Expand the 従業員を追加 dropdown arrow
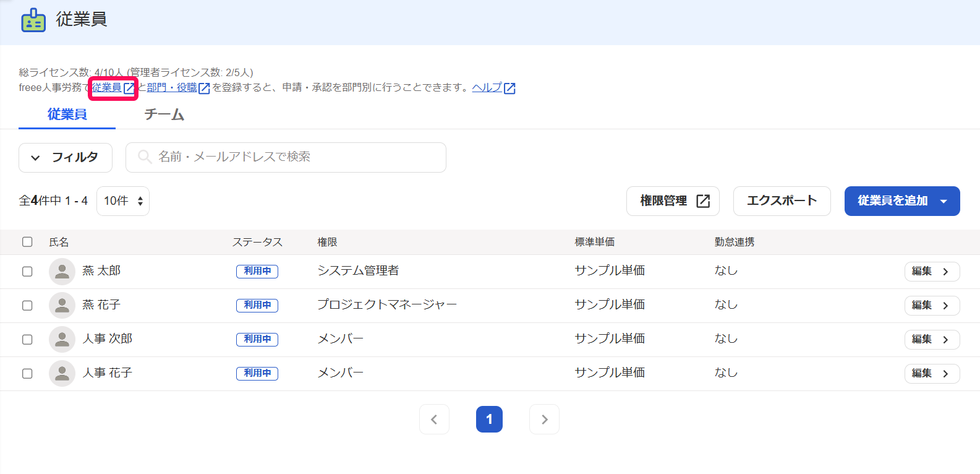Image resolution: width=980 pixels, height=474 pixels. coord(944,202)
